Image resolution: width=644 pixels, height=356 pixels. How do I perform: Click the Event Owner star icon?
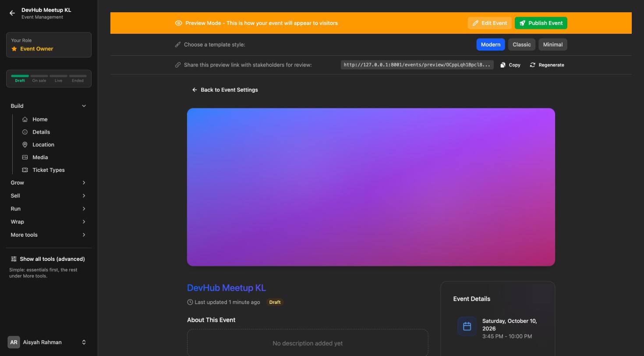pyautogui.click(x=14, y=49)
